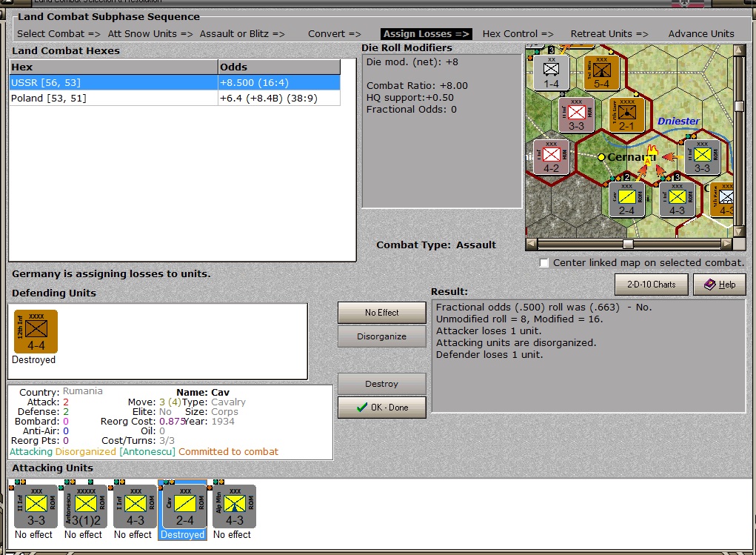Select the Antonescu HQ 3(1)2 attacking unit
Viewport: 756px width, 555px height.
[86, 507]
